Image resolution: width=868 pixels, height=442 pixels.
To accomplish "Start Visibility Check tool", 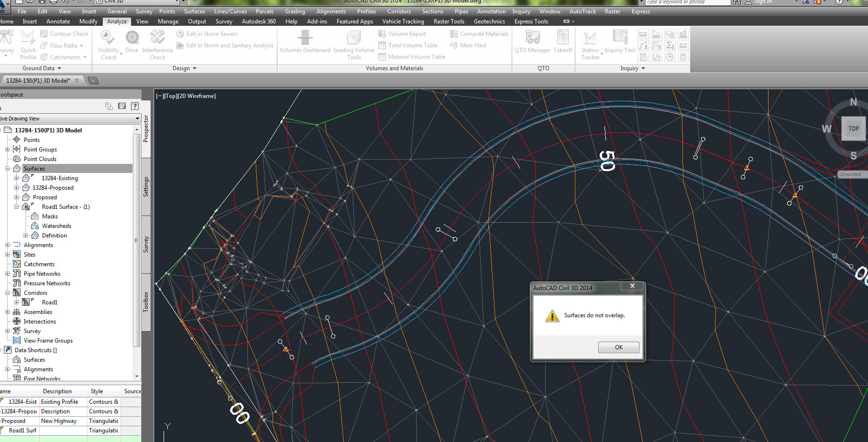I will click(109, 45).
